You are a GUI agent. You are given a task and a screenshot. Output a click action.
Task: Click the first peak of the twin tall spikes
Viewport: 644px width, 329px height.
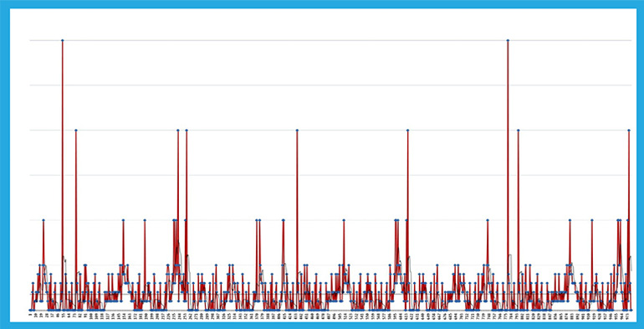(178, 130)
